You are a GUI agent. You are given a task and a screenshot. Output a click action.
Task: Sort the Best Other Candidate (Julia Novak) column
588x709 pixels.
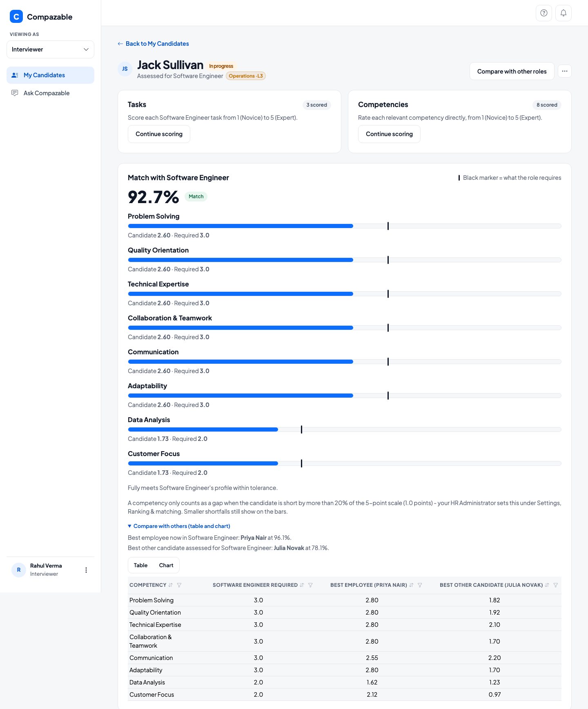click(x=547, y=585)
